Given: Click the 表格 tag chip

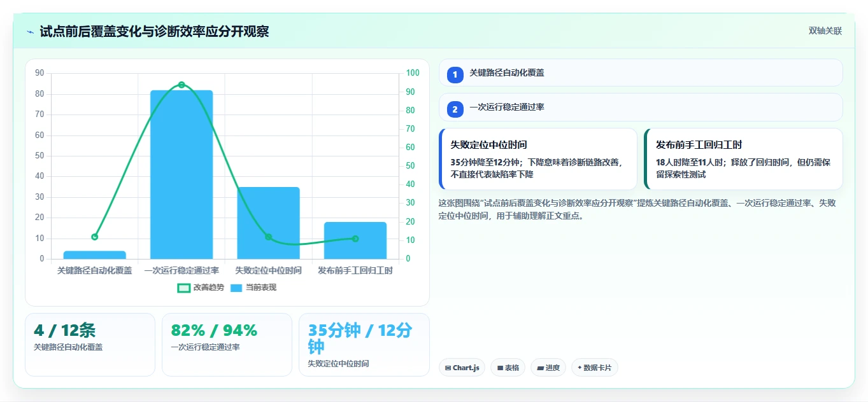Looking at the screenshot, I should tap(508, 368).
